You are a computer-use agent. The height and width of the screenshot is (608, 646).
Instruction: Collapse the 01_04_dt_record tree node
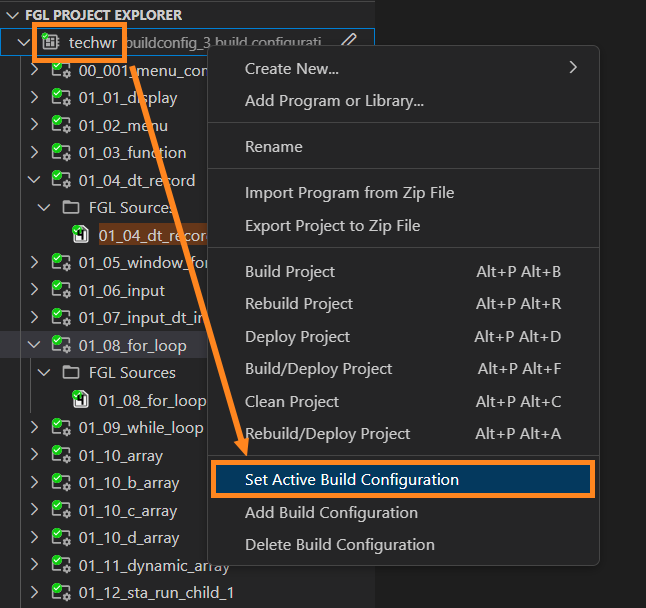pos(34,181)
